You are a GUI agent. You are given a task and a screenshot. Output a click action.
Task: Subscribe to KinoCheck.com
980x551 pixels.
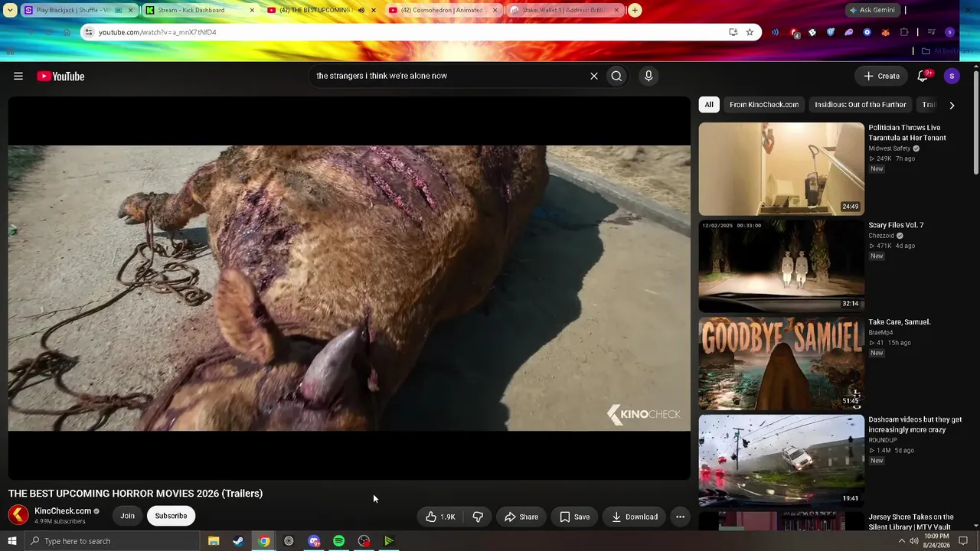click(171, 516)
